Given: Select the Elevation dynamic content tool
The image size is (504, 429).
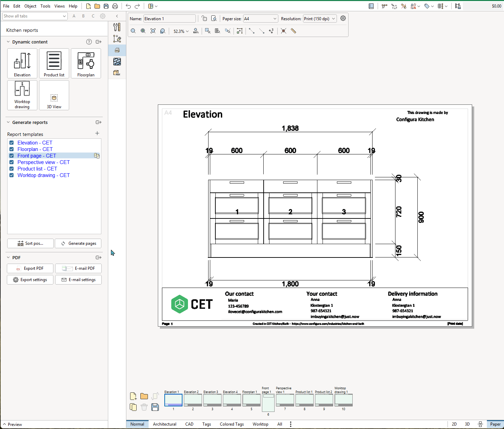Looking at the screenshot, I should 22,63.
